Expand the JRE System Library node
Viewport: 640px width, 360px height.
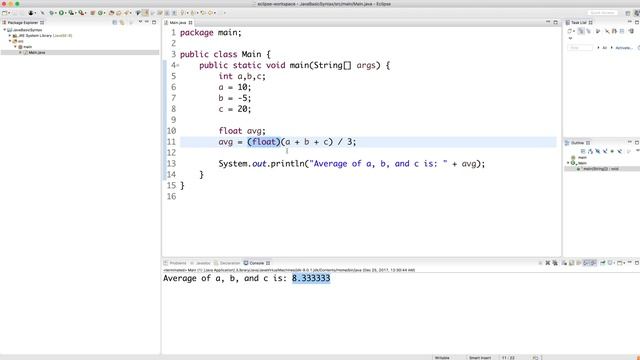tap(10, 36)
